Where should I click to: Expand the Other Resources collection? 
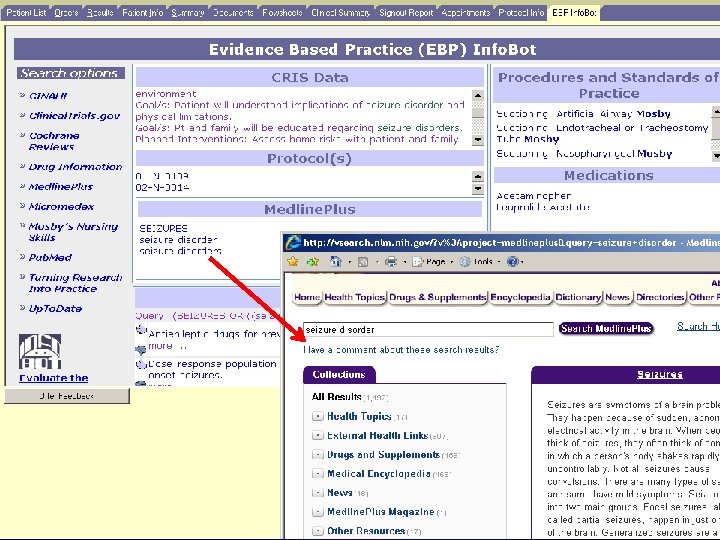tap(317, 531)
